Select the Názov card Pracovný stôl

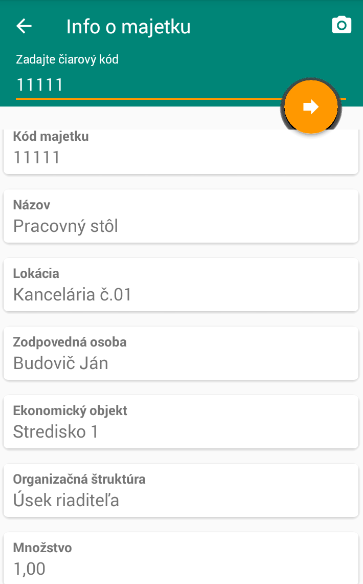pyautogui.click(x=181, y=216)
